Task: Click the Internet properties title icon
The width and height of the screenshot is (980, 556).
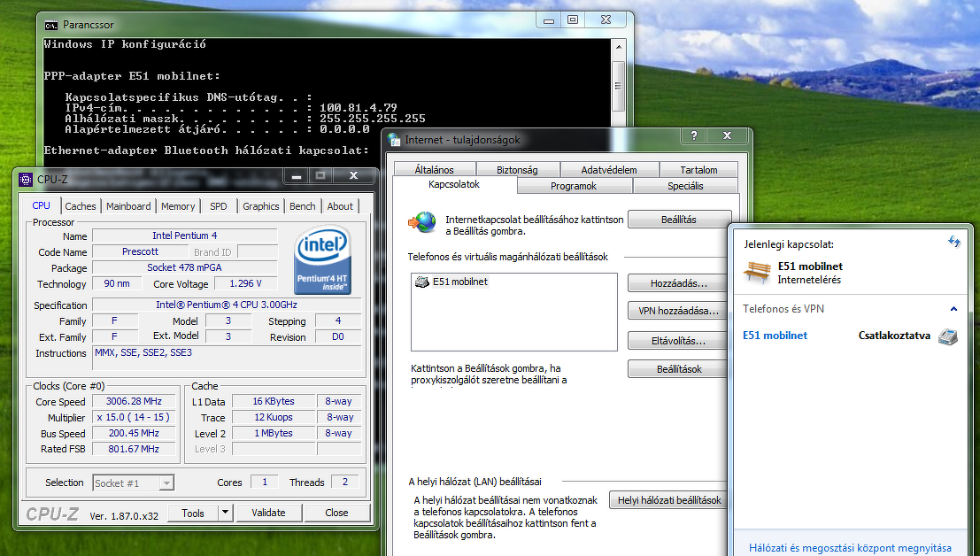Action: [x=394, y=139]
